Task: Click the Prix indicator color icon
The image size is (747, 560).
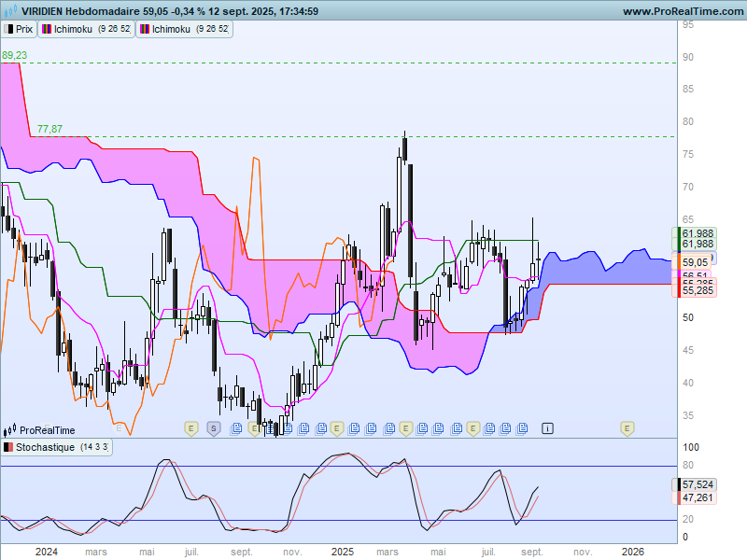Action: (x=8, y=29)
